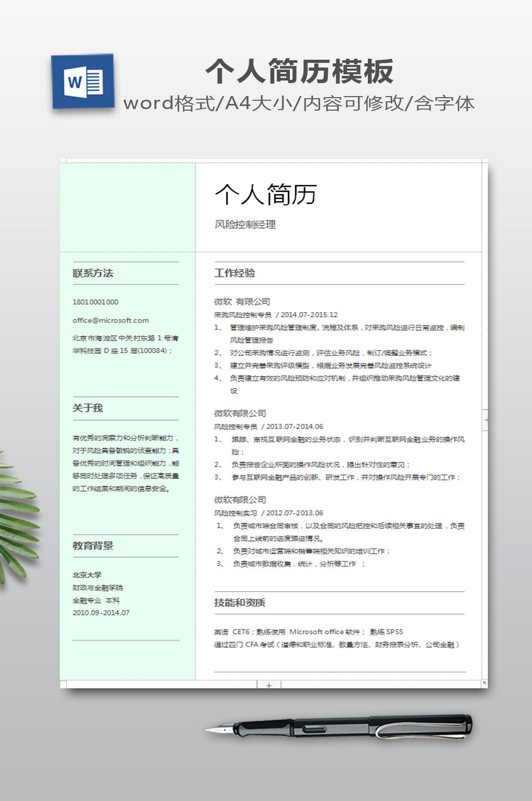532x801 pixels.
Task: Click the paragraph starting with 有优秀的洞察力
Action: point(126,463)
